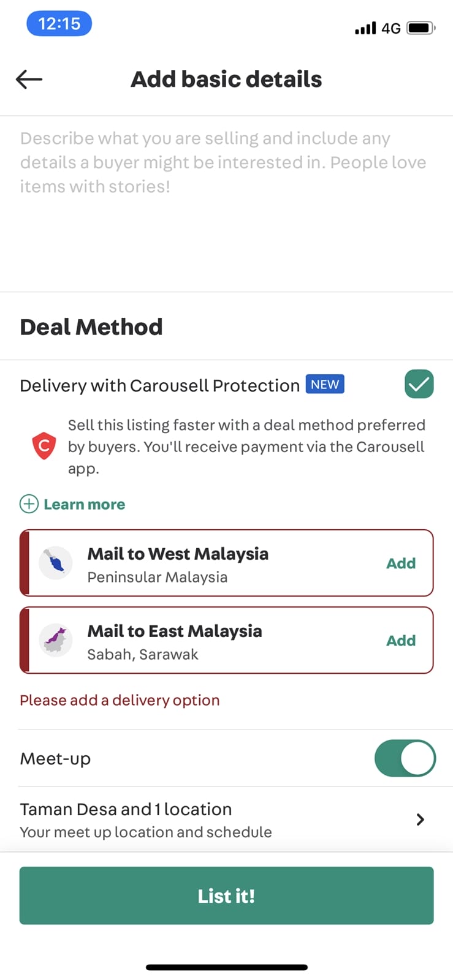Turn off the Meet-up toggle
Viewport: 453px width, 980px height.
click(x=405, y=758)
